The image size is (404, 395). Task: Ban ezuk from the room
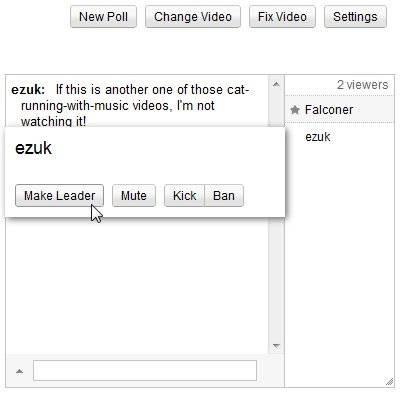[224, 196]
